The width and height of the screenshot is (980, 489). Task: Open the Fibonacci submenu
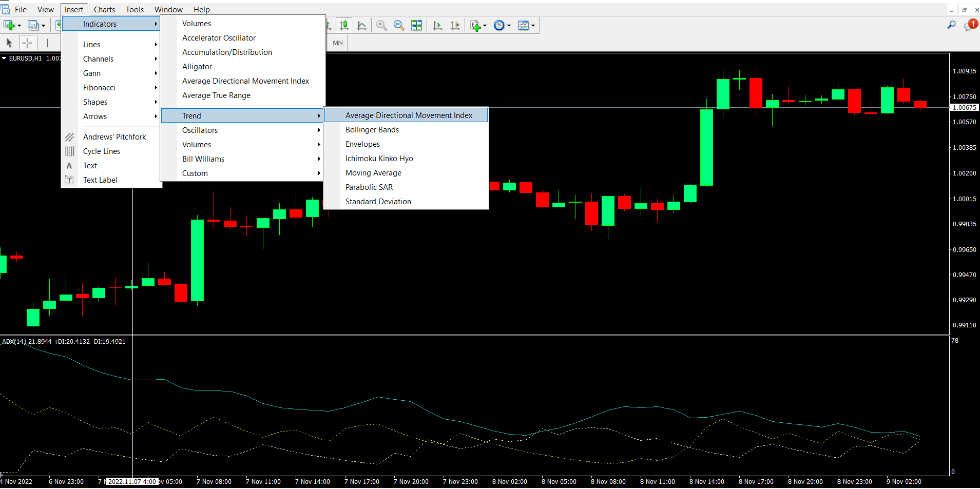point(111,88)
